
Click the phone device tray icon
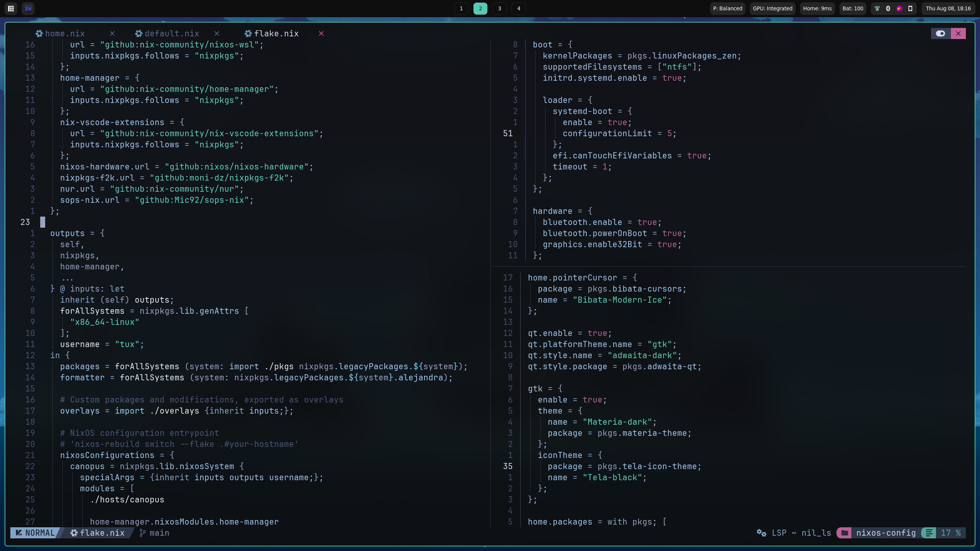click(x=910, y=8)
